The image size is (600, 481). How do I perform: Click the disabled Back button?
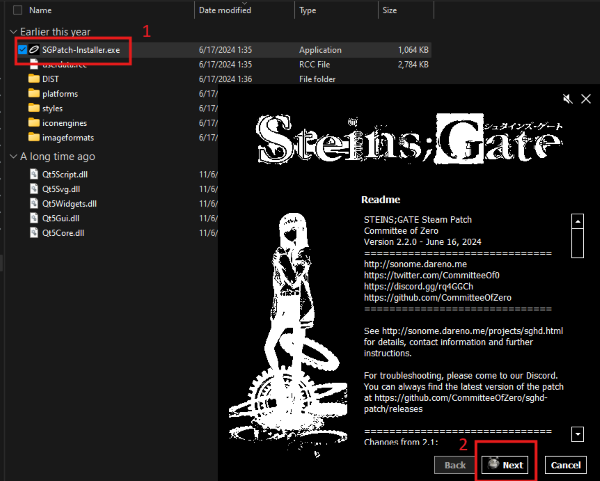click(455, 465)
